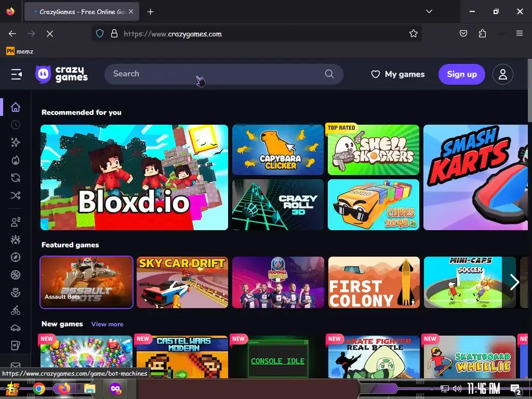The height and width of the screenshot is (399, 532).
Task: Open the memz bookmark
Action: coord(20,51)
